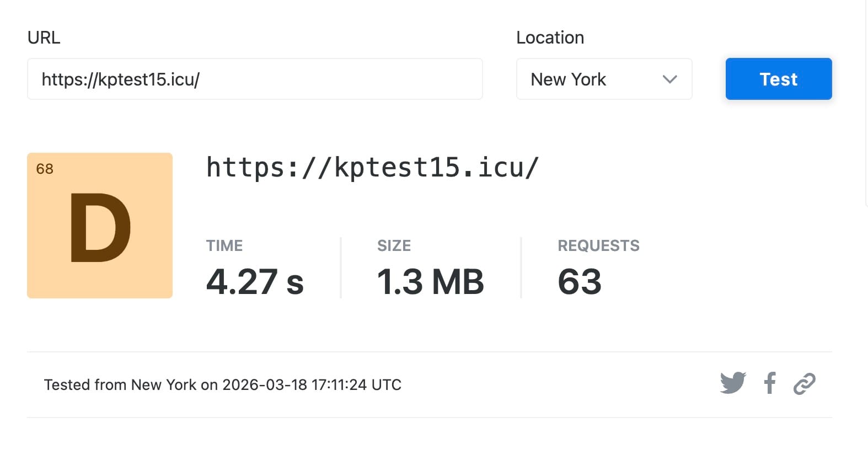The image size is (868, 460).
Task: Click the SIZE metric label
Action: coord(394,245)
